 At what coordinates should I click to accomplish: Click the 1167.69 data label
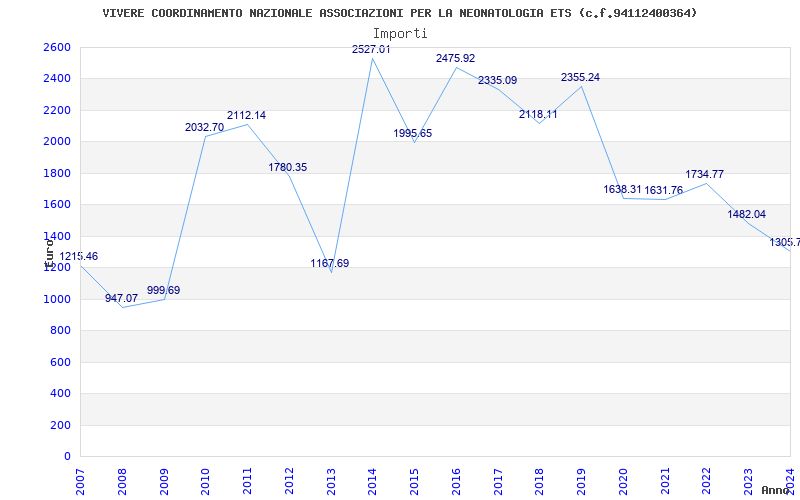pyautogui.click(x=330, y=264)
